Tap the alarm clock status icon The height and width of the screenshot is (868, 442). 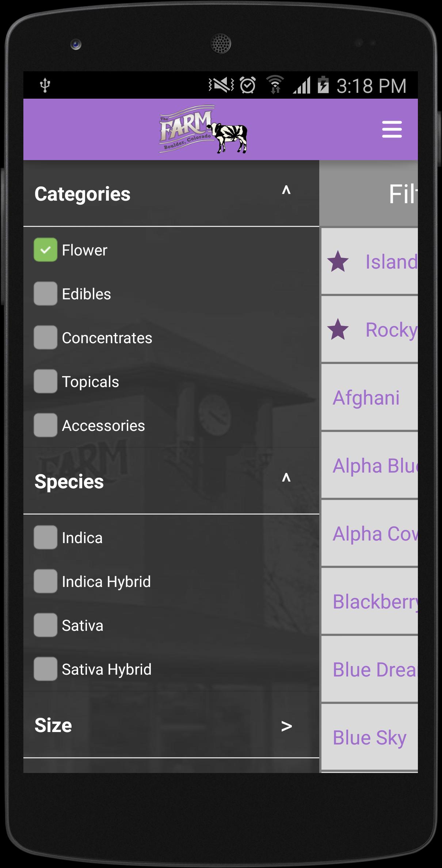click(248, 86)
